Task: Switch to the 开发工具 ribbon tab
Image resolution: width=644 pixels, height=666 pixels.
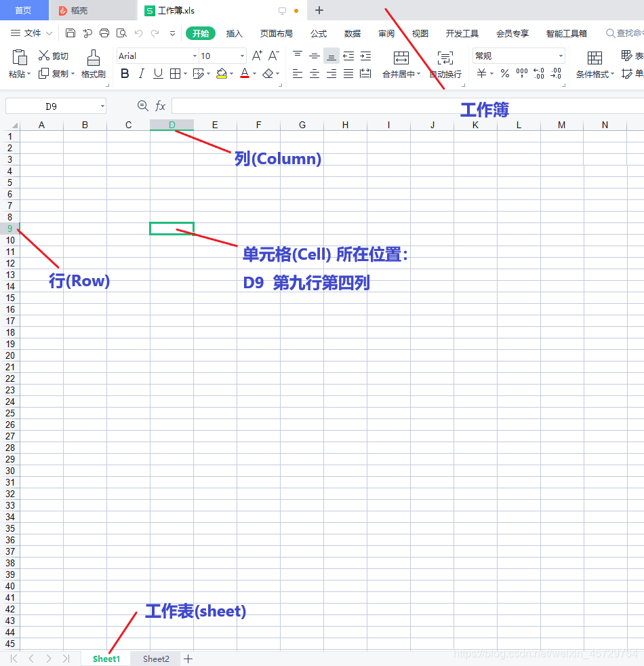Action: click(462, 33)
